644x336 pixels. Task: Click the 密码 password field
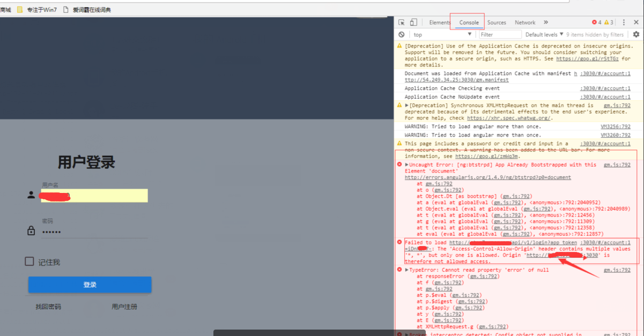pos(94,232)
